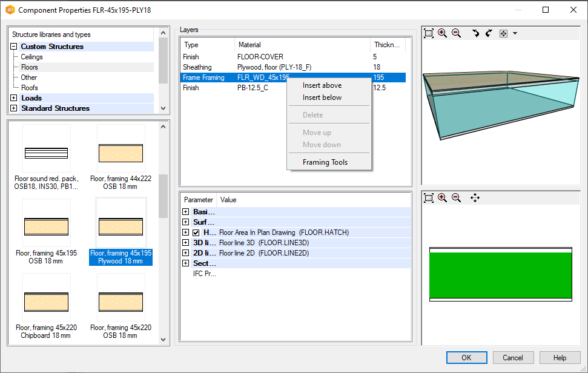
Task: Pick Floor framing 45x220 Chipboard thumbnail
Action: tap(46, 306)
